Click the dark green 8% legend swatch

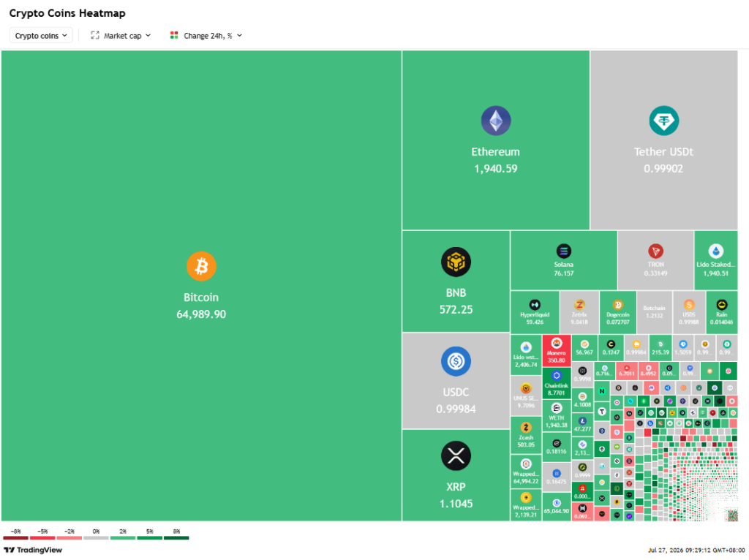176,538
